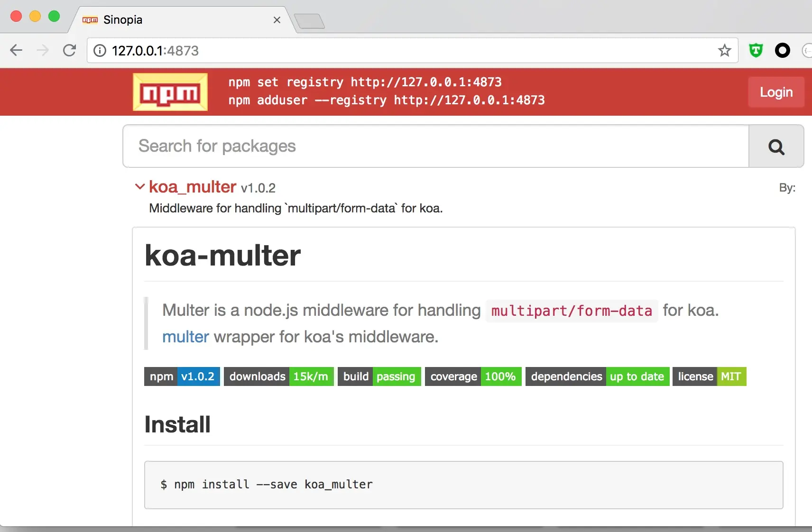Open a new browser tab
The width and height of the screenshot is (812, 532).
pyautogui.click(x=309, y=21)
